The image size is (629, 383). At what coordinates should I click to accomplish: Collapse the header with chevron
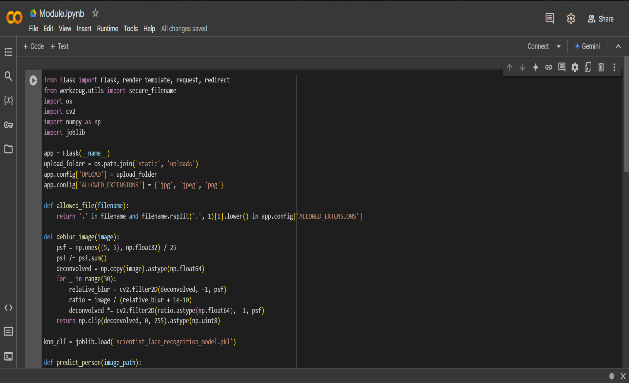(x=618, y=47)
